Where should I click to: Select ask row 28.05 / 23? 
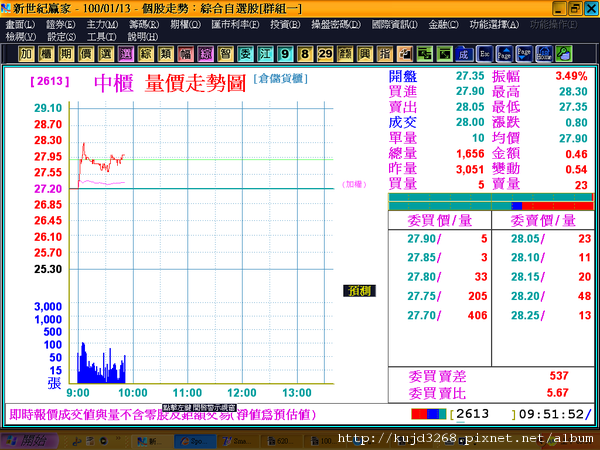click(x=543, y=239)
